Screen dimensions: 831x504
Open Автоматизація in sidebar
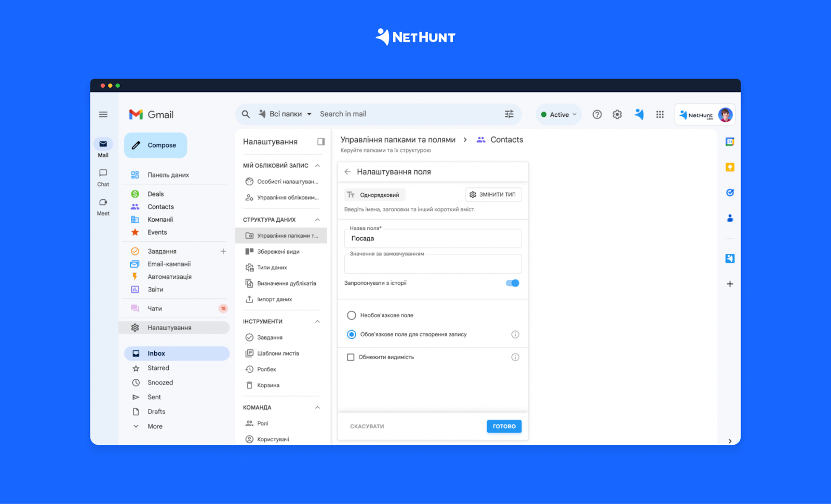tap(169, 277)
